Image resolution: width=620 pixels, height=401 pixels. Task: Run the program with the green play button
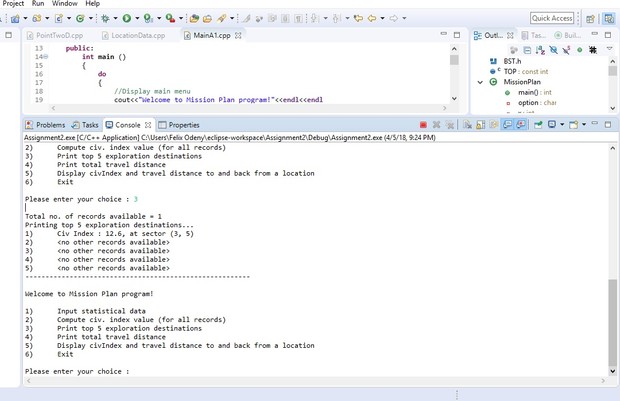point(127,18)
